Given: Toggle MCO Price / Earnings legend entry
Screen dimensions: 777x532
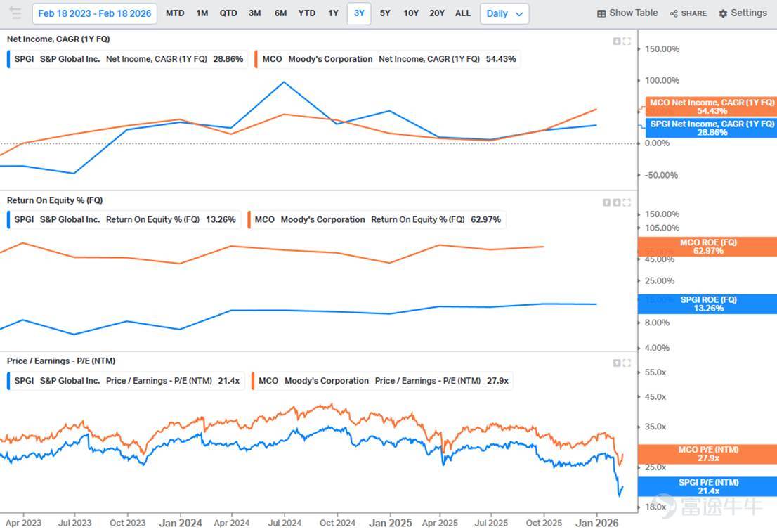Looking at the screenshot, I should click(x=382, y=381).
